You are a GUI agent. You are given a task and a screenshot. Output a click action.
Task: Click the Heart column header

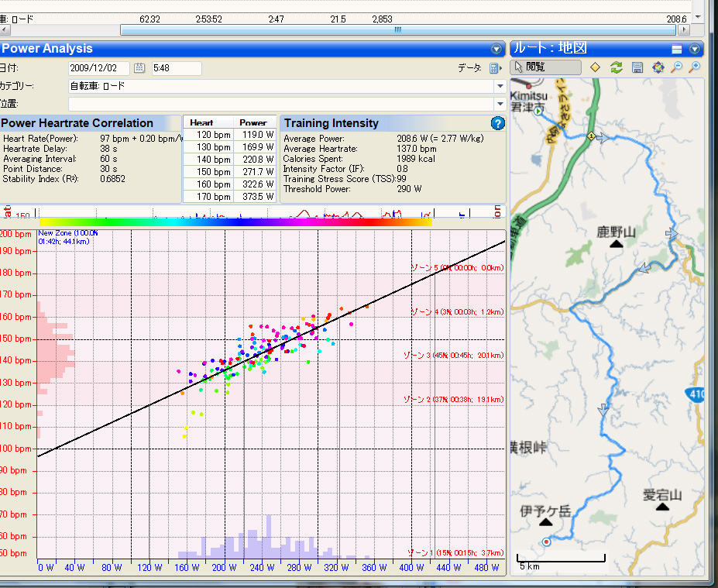(201, 122)
